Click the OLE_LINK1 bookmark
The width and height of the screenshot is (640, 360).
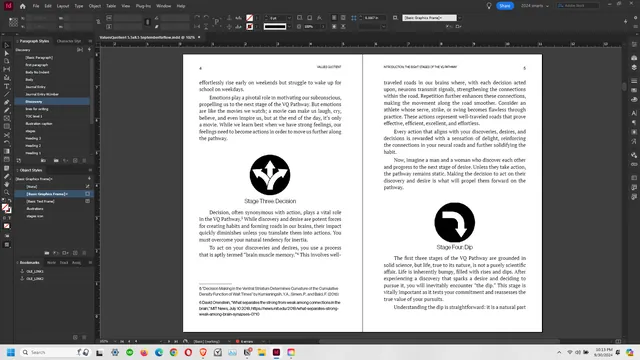(35, 271)
